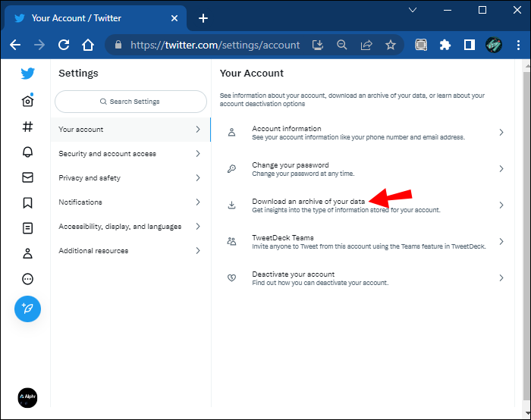Screen dimensions: 531x420
Task: Click the blue compose Tweet button
Action: click(x=27, y=309)
